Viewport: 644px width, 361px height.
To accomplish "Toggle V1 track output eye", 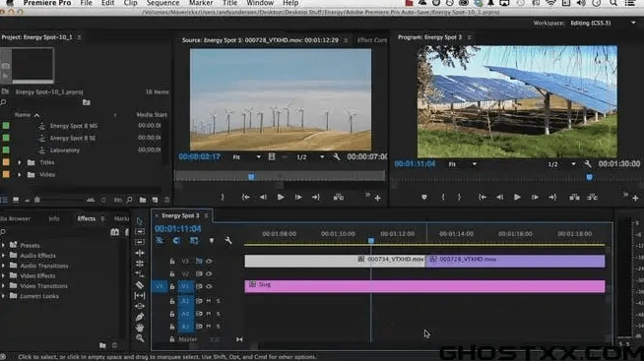I will (209, 286).
